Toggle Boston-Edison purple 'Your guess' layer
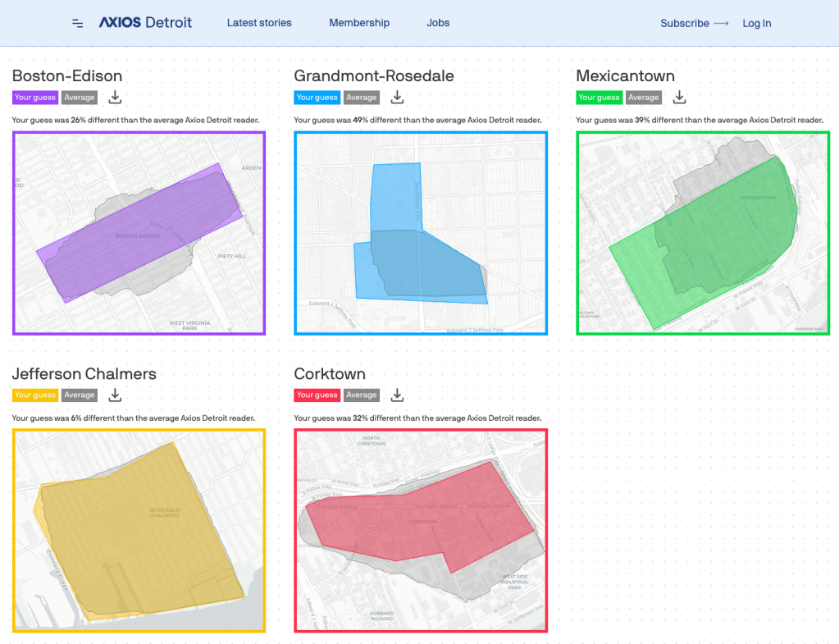Screen dimensions: 839x644 (x=35, y=98)
